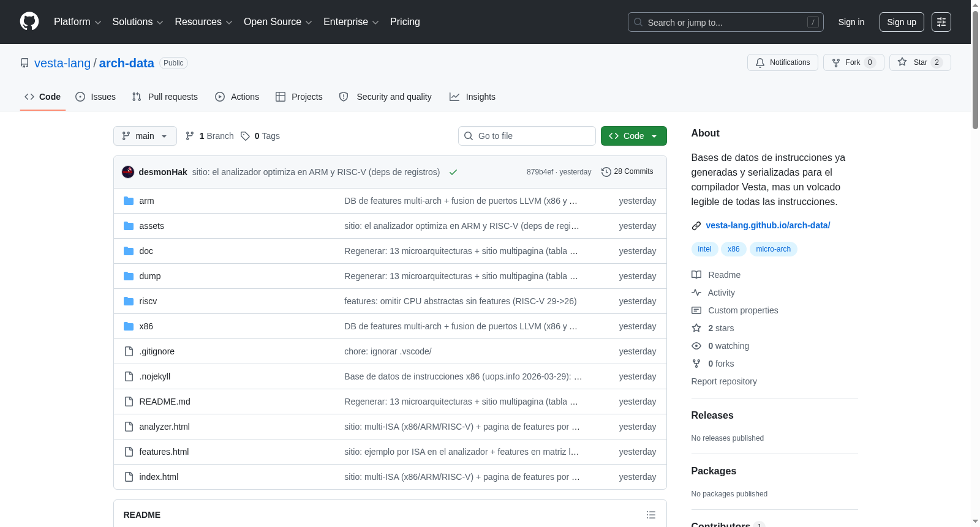Expand the Solutions menu
Screen dimensions: 980x527
click(x=138, y=22)
